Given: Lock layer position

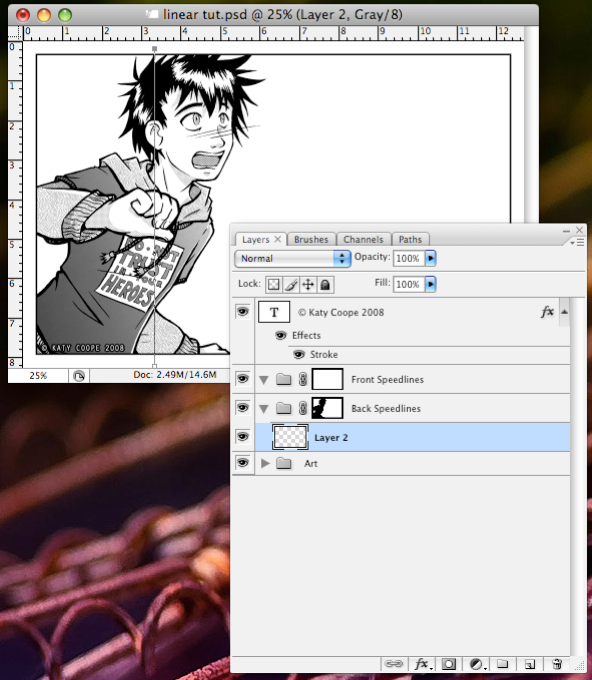Looking at the screenshot, I should 307,284.
